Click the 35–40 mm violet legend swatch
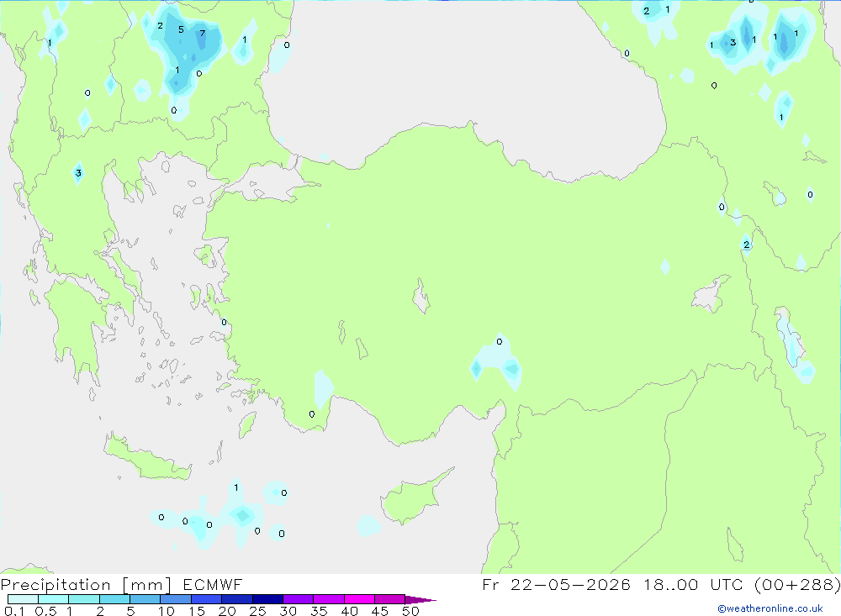The image size is (841, 616). pos(328,599)
